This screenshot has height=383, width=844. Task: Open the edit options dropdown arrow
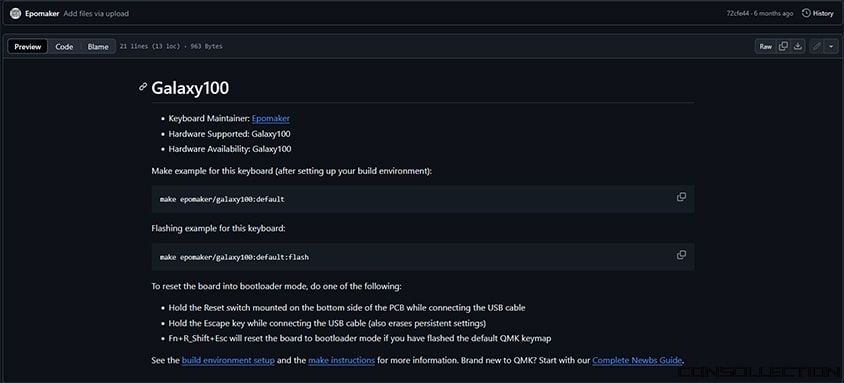click(x=832, y=46)
